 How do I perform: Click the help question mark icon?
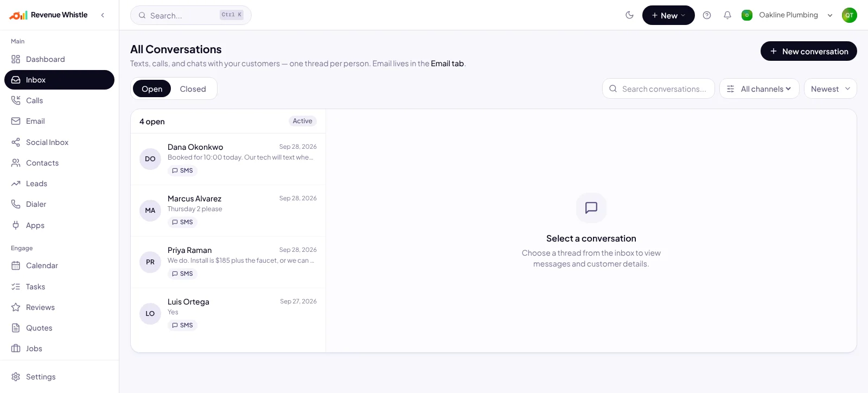(707, 15)
